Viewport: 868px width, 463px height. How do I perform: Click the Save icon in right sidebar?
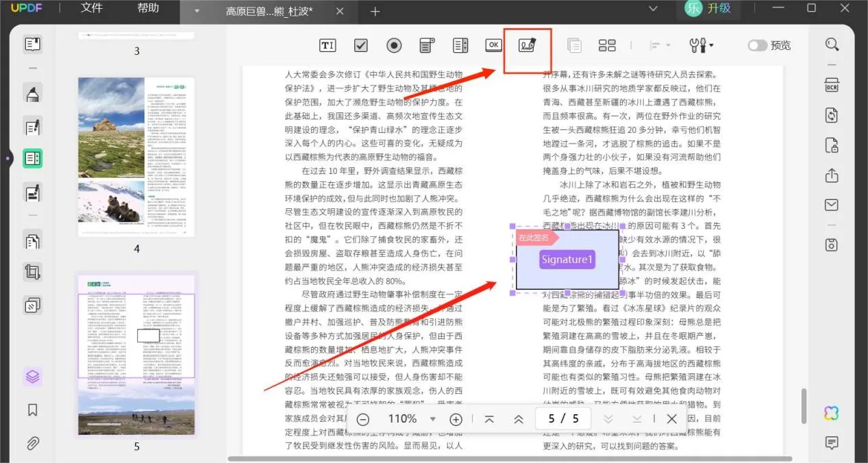tap(832, 245)
